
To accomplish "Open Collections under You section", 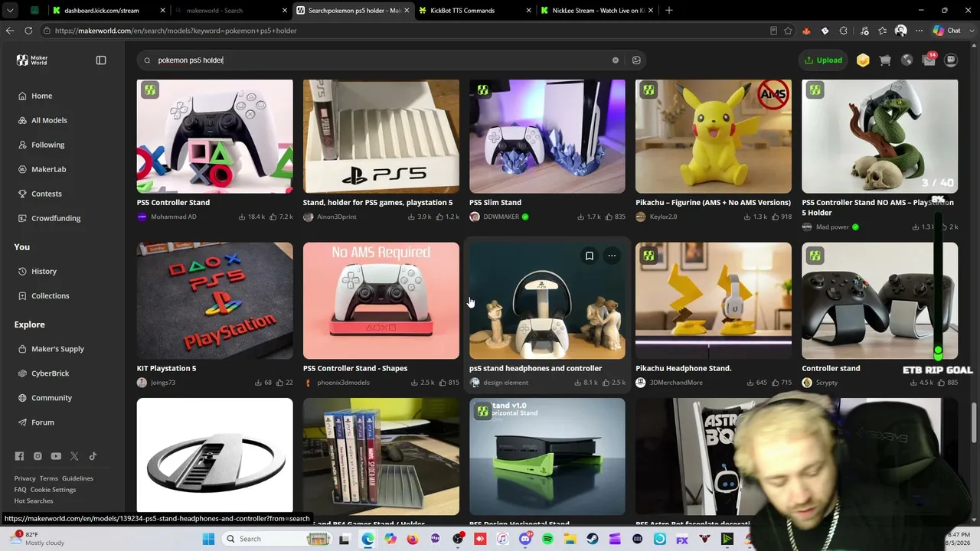I will pos(50,295).
